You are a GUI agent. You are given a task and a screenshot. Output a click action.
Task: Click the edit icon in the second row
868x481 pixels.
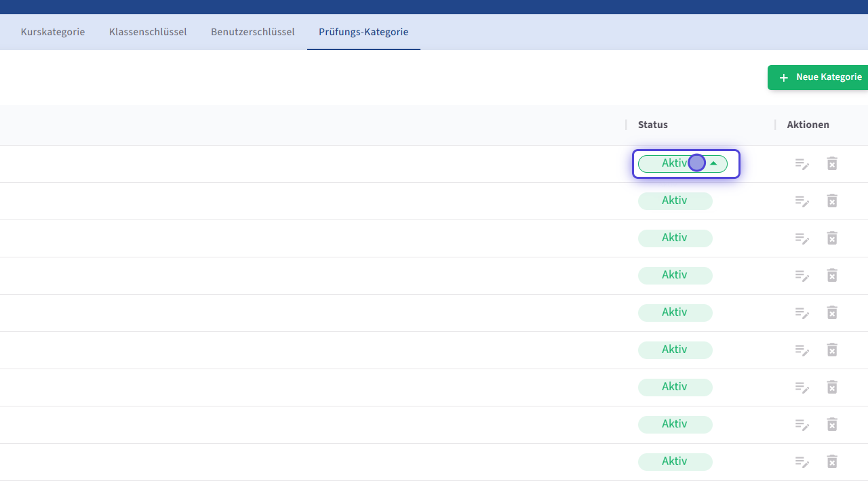pyautogui.click(x=802, y=201)
